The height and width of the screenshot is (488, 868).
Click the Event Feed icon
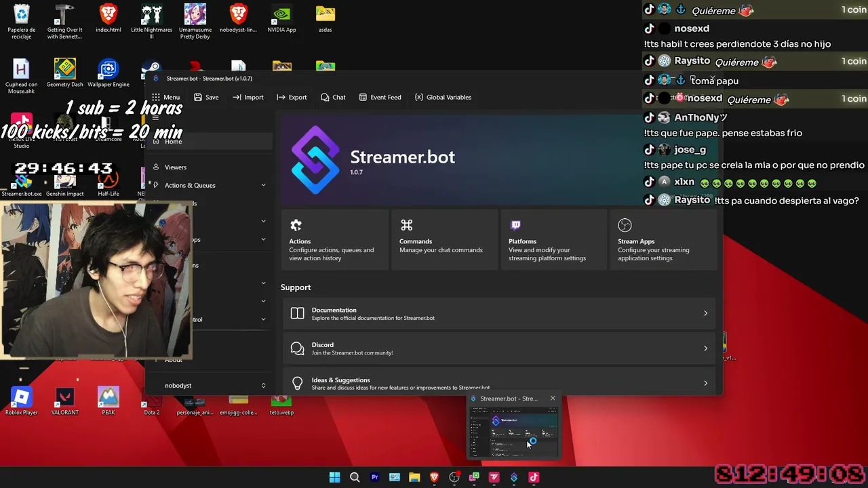363,97
